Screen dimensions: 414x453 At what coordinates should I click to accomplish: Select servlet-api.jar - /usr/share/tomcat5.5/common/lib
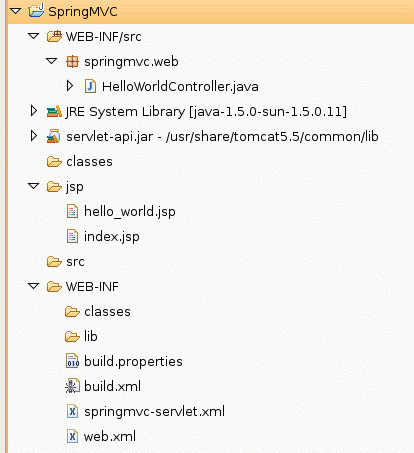222,137
